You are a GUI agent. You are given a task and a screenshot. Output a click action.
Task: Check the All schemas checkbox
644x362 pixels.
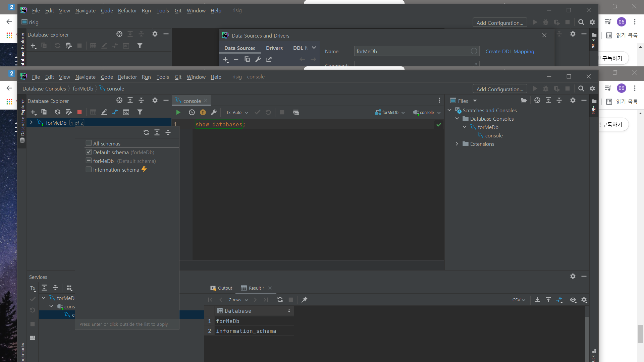click(89, 143)
